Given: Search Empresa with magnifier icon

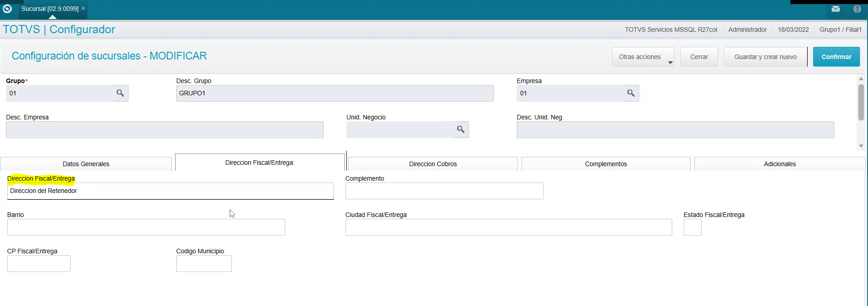Looking at the screenshot, I should coord(631,93).
